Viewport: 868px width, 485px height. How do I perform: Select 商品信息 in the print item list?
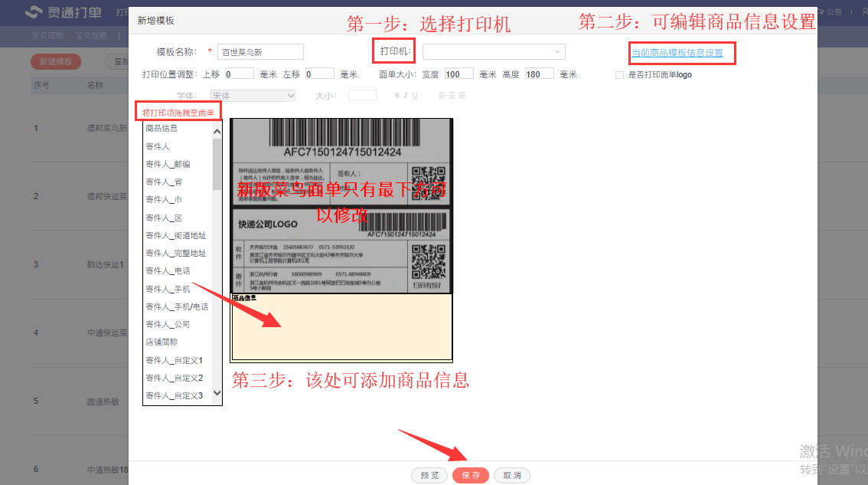point(162,129)
